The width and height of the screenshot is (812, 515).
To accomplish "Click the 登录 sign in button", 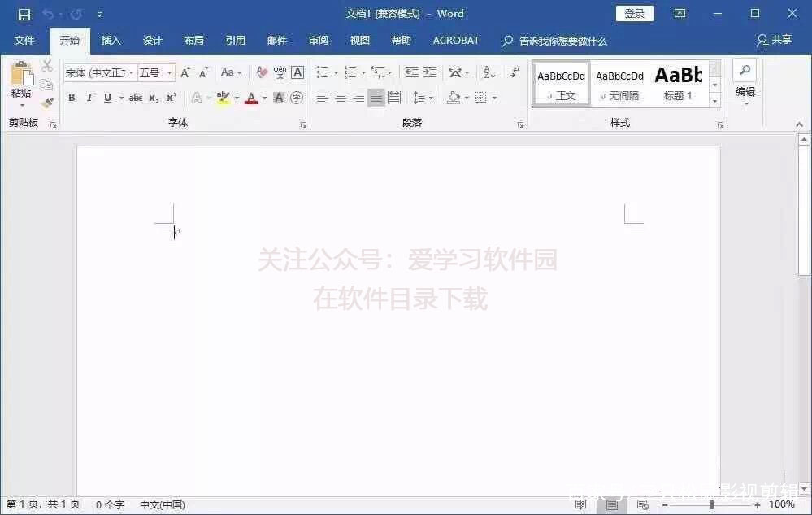I will click(634, 14).
